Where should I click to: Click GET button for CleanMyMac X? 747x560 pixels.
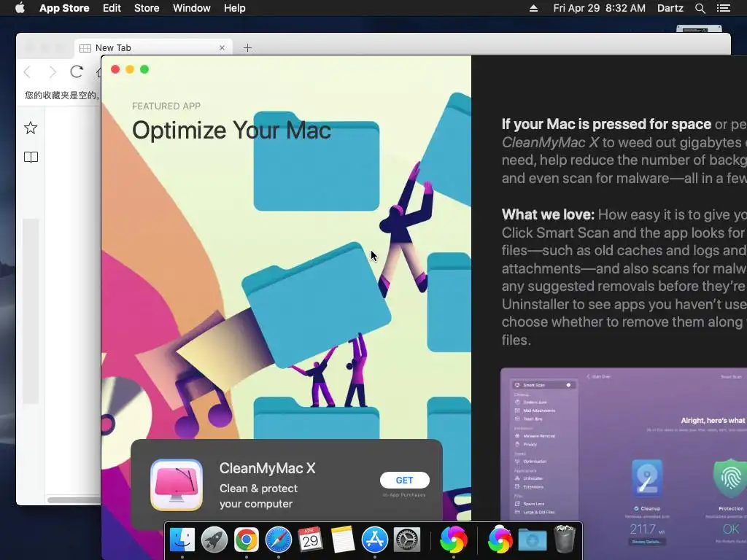[404, 480]
